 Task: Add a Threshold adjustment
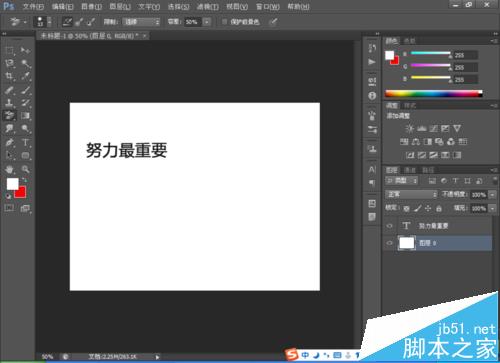433,155
